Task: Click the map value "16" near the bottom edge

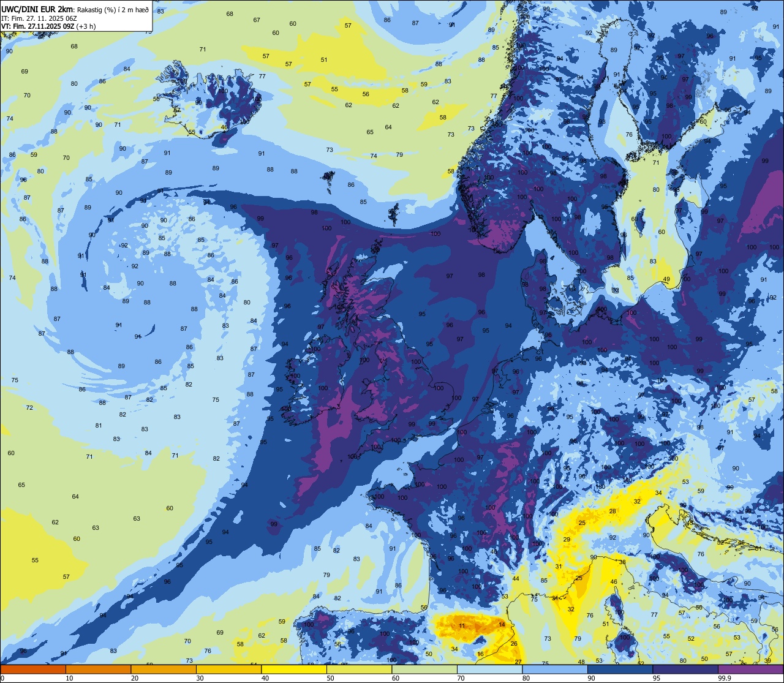Action: [x=480, y=654]
